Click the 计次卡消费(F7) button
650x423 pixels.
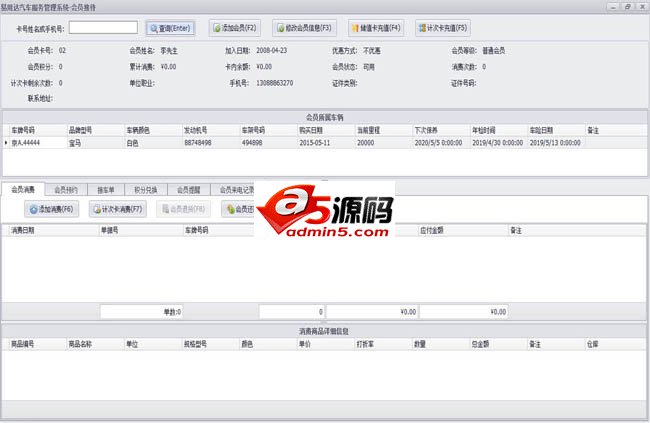coord(118,209)
